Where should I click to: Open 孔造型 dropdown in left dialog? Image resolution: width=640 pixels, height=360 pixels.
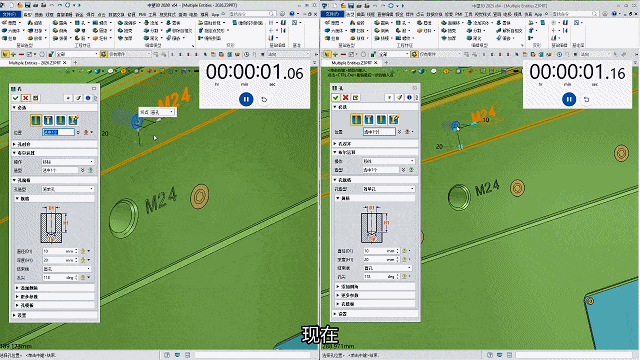click(x=68, y=189)
